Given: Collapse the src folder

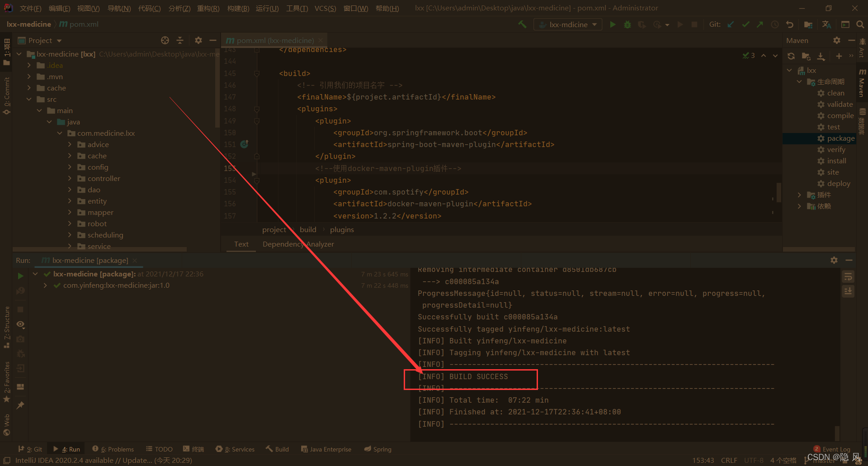Looking at the screenshot, I should click(29, 99).
